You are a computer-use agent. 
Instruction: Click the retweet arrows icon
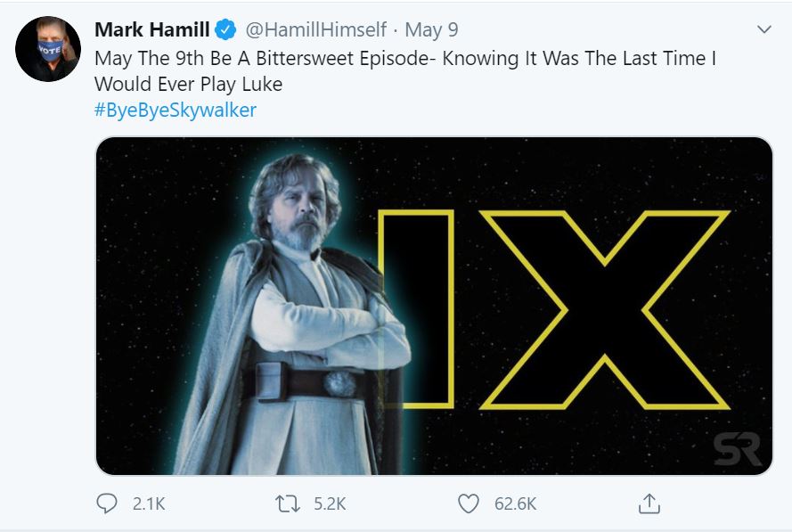pos(287,503)
